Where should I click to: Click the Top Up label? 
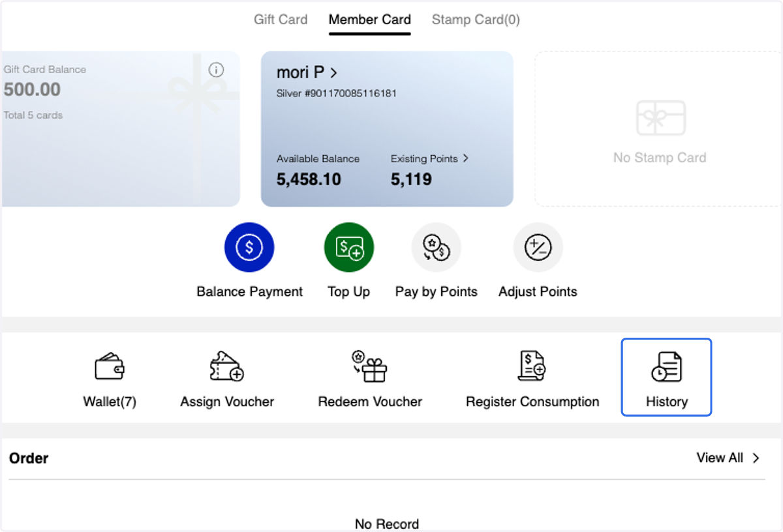click(349, 291)
